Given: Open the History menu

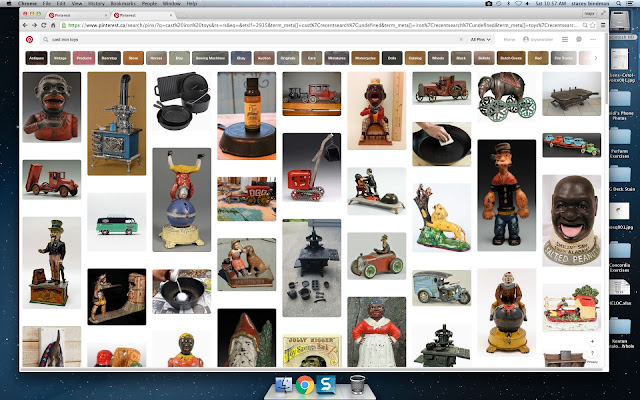Looking at the screenshot, I should 96,3.
